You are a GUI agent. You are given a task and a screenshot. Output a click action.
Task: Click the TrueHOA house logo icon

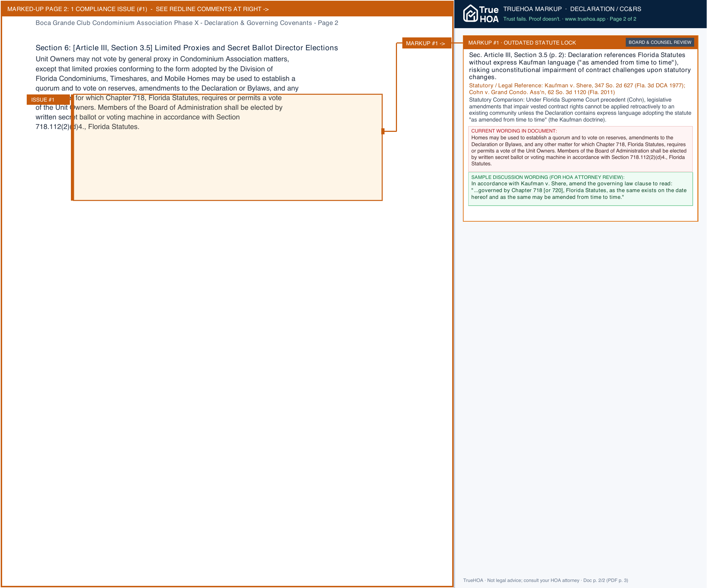pyautogui.click(x=470, y=14)
